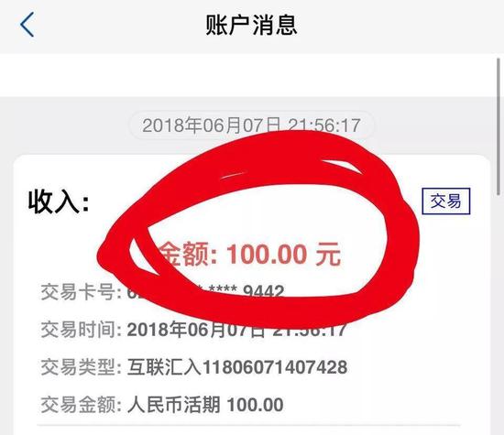The width and height of the screenshot is (504, 435).
Task: Tap the 人民币活期 100.00 value
Action: pos(205,405)
